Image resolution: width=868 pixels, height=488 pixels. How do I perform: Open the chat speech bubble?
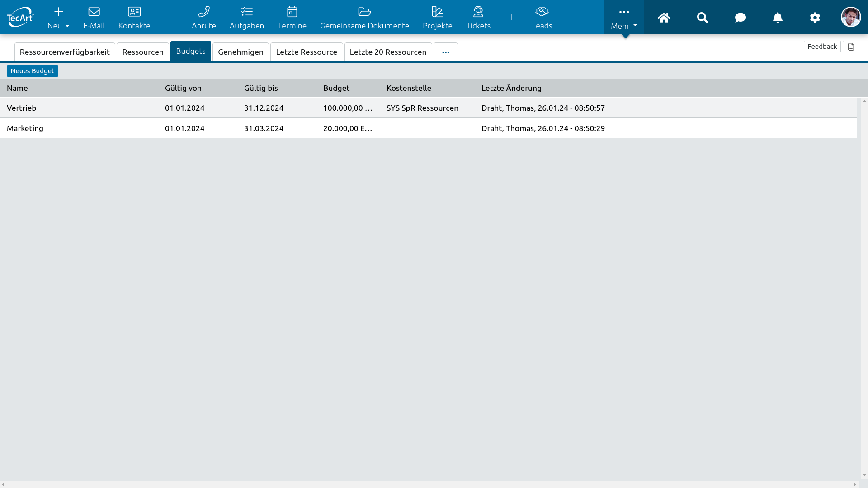(740, 18)
